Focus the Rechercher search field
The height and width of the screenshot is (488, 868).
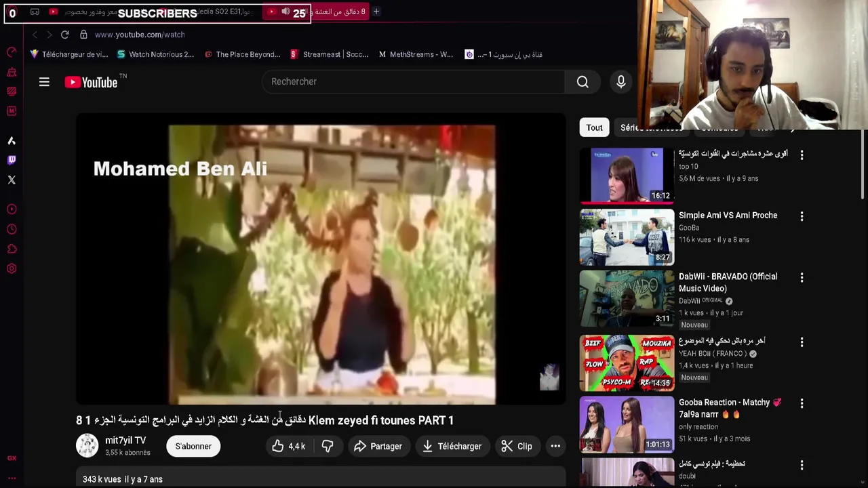pyautogui.click(x=414, y=82)
